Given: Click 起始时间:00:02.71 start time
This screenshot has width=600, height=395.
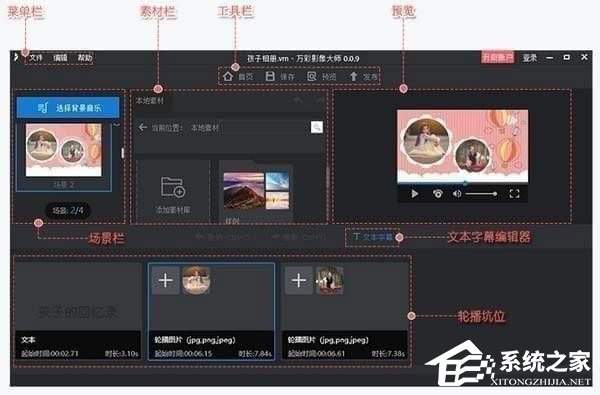Looking at the screenshot, I should tap(49, 353).
